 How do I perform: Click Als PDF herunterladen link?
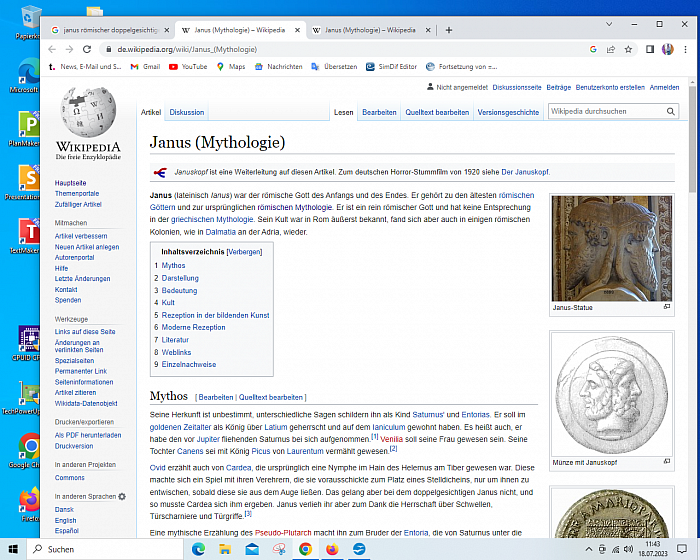pos(88,435)
